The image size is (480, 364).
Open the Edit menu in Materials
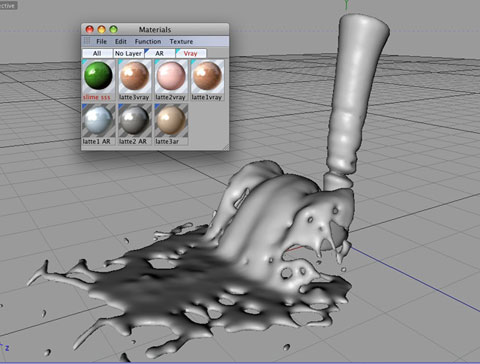point(121,42)
